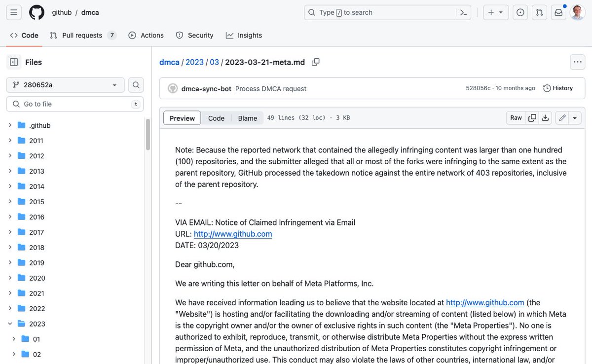Collapse the file tree panel icon
592x364 pixels.
click(x=14, y=62)
